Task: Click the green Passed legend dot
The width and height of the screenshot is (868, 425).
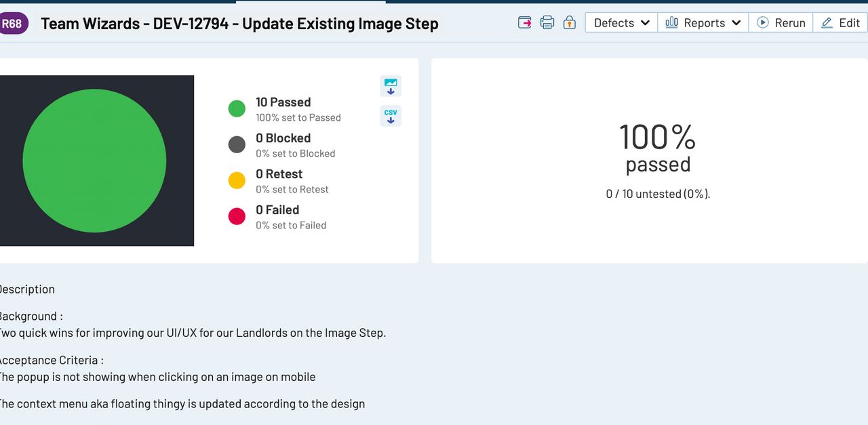Action: (x=237, y=108)
